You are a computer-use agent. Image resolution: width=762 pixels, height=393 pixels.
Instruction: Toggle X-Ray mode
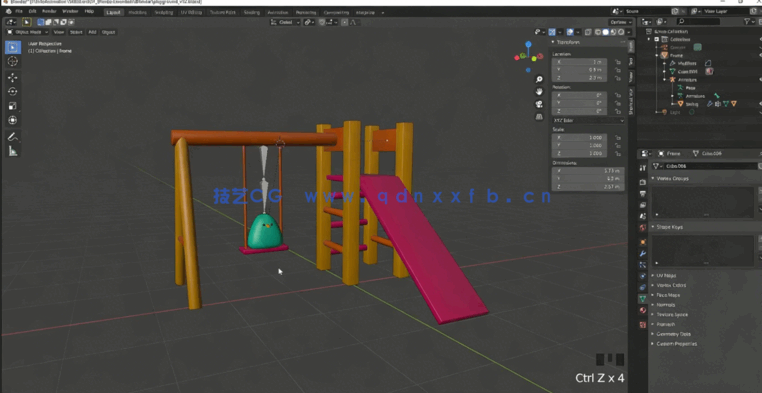(588, 32)
